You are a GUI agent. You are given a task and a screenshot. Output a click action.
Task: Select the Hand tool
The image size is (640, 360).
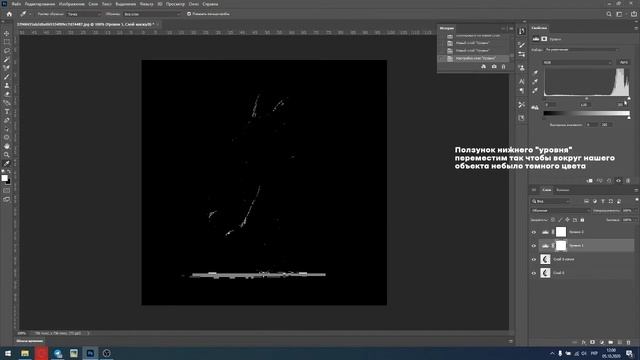coord(7,146)
